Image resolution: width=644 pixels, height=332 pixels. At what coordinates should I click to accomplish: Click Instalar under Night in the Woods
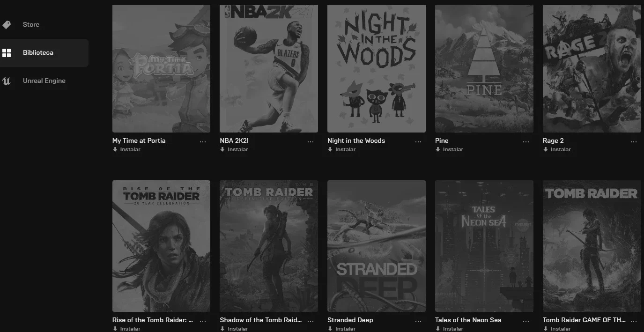tap(342, 149)
